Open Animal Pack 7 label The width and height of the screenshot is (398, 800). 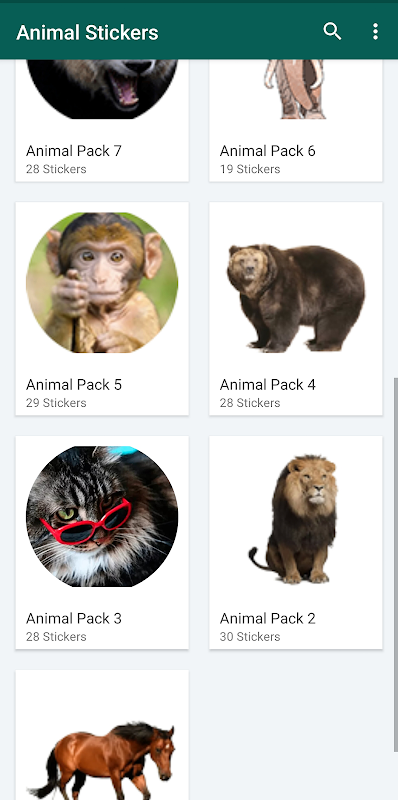(x=74, y=151)
